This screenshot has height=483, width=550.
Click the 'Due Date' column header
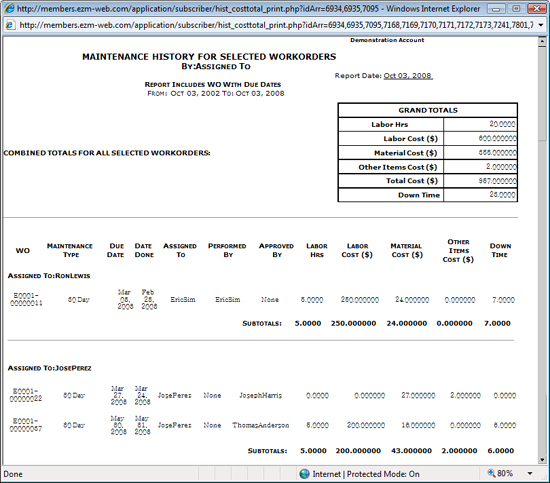coord(115,250)
